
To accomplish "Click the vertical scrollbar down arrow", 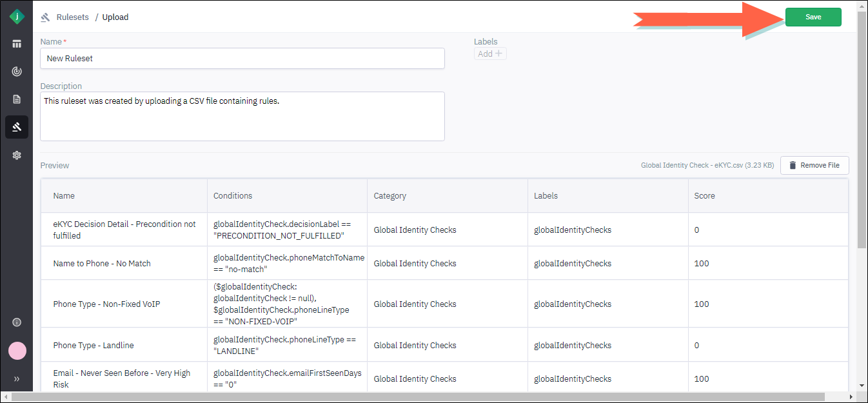I will click(862, 385).
